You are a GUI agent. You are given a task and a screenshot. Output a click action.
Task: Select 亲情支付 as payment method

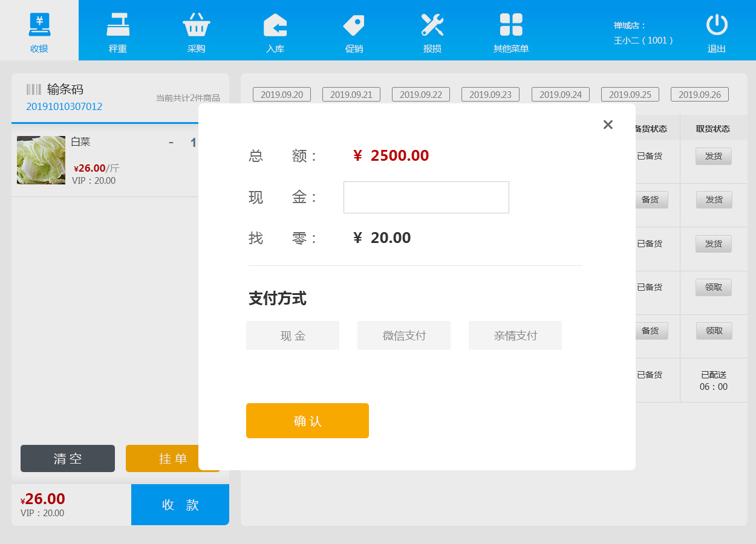pyautogui.click(x=515, y=335)
